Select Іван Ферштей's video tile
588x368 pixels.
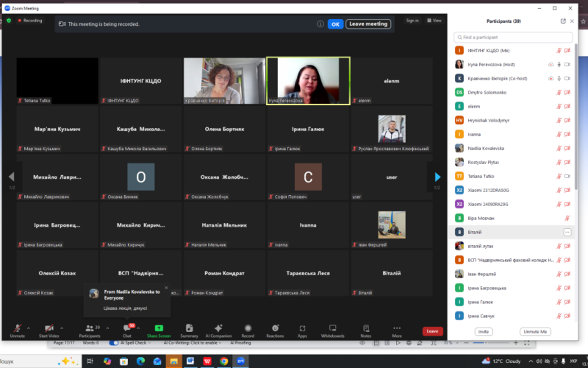392,225
